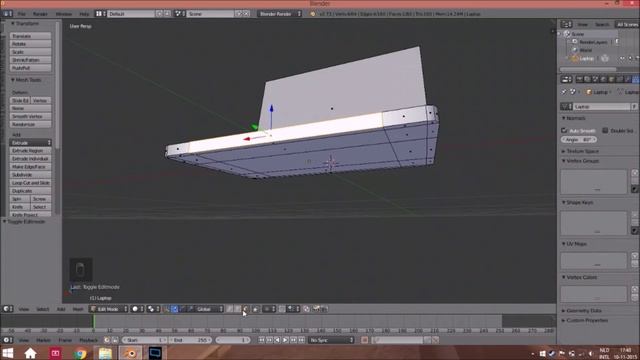Image resolution: width=640 pixels, height=360 pixels.
Task: Adjust the Angle slider under Normals
Action: coord(579,140)
